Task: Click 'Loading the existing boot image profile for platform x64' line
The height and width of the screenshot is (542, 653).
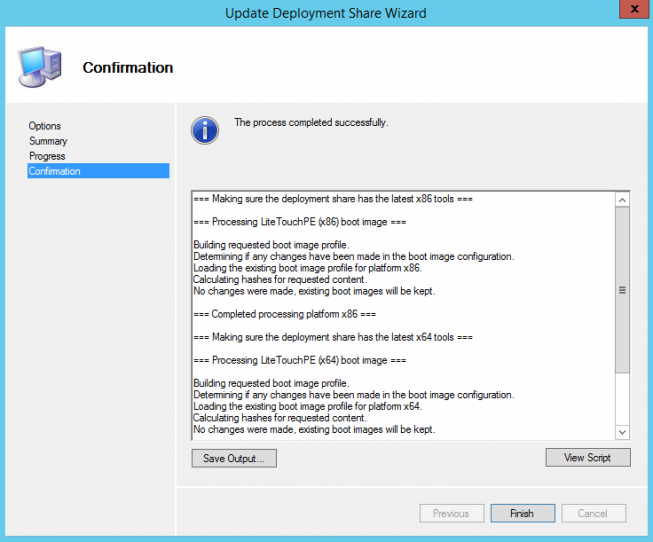Action: (x=308, y=406)
